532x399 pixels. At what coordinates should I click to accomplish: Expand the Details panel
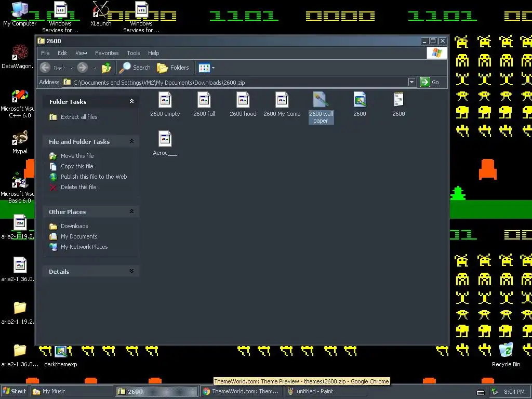tap(131, 271)
